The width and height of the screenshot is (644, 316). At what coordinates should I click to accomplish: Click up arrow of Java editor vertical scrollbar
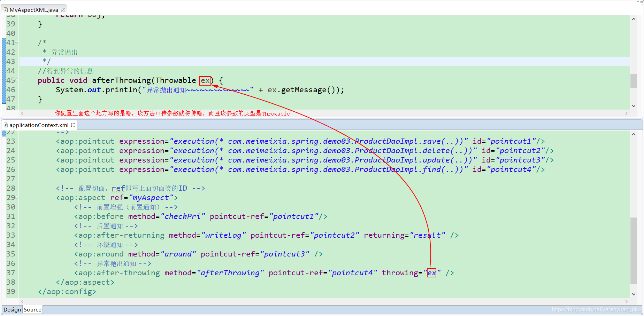coord(634,19)
